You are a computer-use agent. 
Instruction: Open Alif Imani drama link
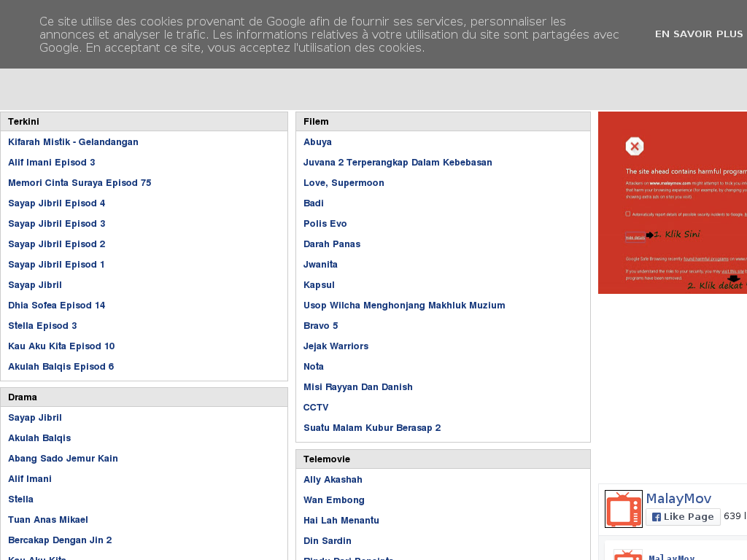click(x=29, y=479)
